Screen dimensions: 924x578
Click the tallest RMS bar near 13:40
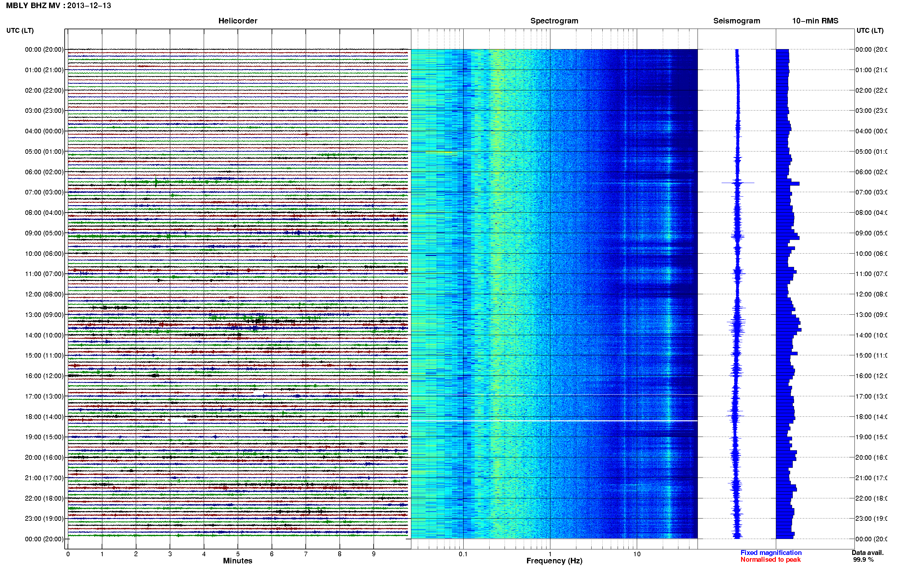click(789, 330)
